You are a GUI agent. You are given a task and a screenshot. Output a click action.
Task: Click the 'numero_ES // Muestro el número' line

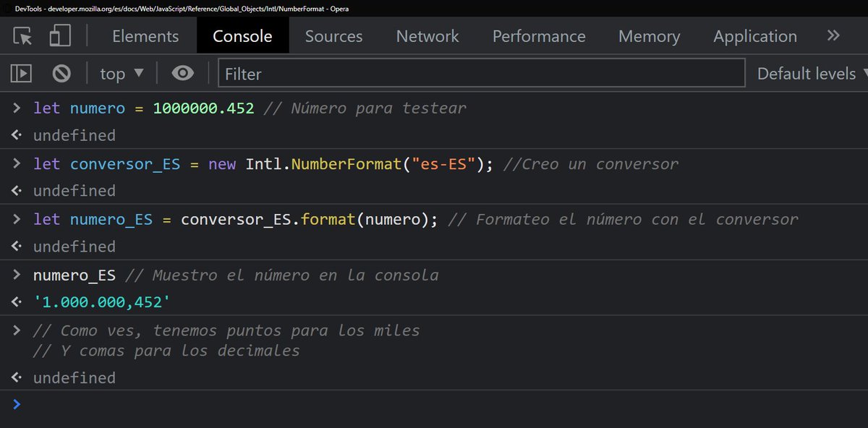click(x=236, y=275)
